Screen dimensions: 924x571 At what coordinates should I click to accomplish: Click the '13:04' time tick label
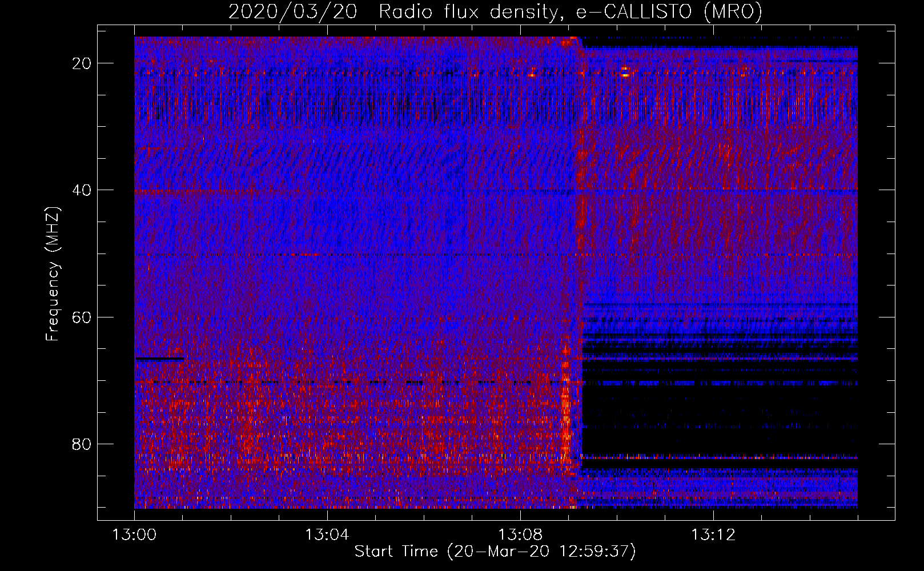click(x=327, y=535)
